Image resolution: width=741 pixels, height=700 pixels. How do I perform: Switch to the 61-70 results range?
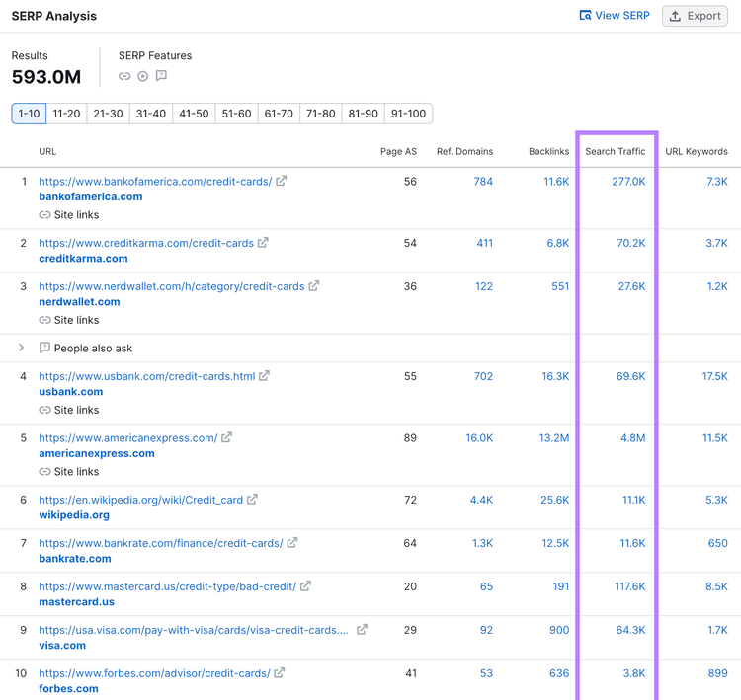tap(279, 114)
